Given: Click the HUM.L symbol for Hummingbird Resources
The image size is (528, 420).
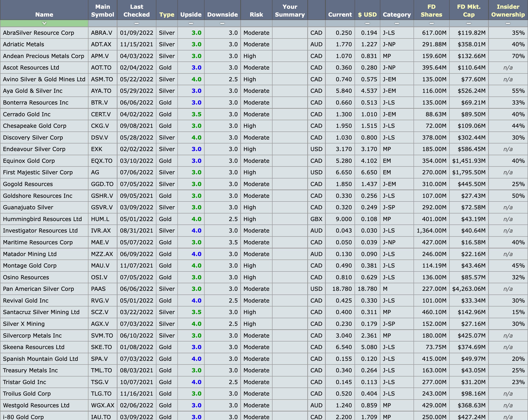Looking at the screenshot, I should [100, 219].
